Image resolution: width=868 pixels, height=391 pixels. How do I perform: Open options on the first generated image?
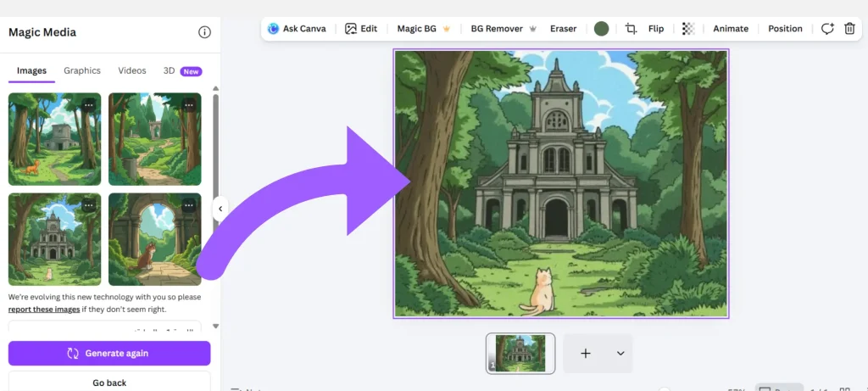(88, 104)
